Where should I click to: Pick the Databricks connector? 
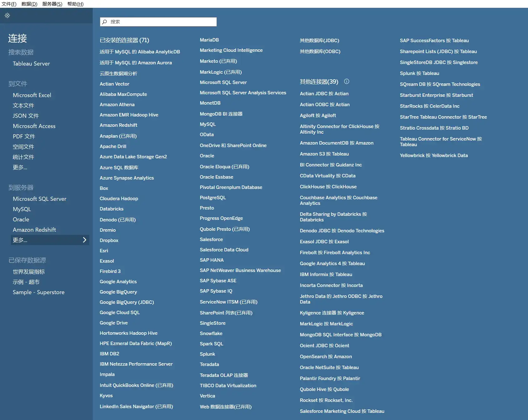(111, 209)
